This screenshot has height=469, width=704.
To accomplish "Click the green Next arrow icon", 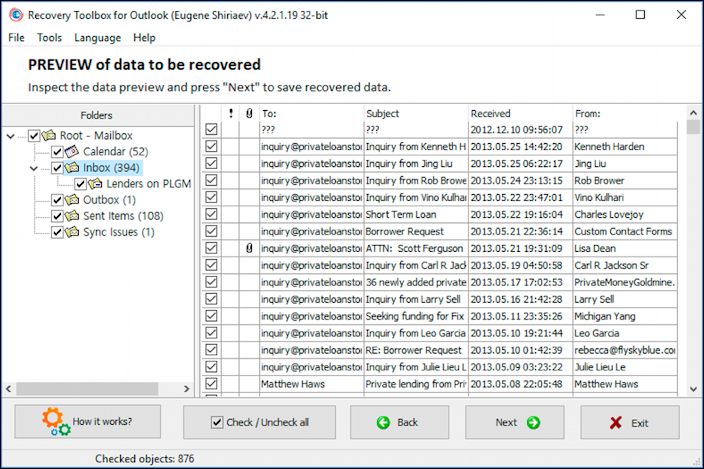I will tap(533, 423).
